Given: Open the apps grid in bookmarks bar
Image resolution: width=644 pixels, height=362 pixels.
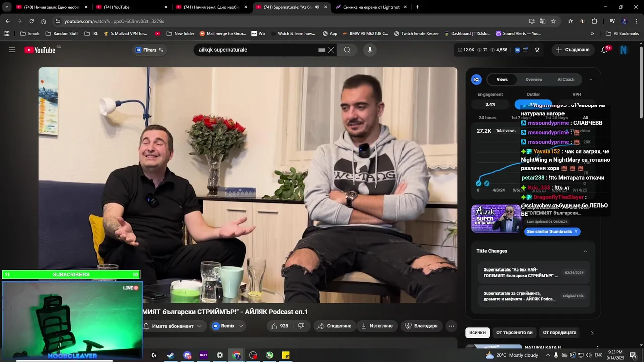Looking at the screenshot, I should 7,34.
